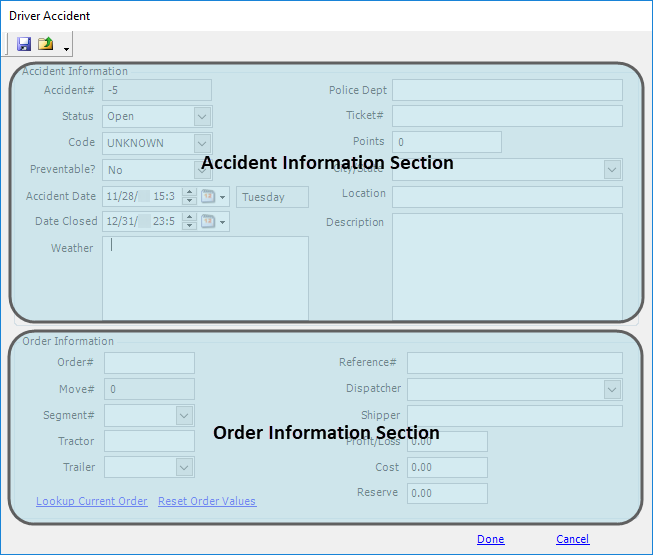This screenshot has width=653, height=555.
Task: Open the toolbar overflow arrow
Action: [x=66, y=48]
